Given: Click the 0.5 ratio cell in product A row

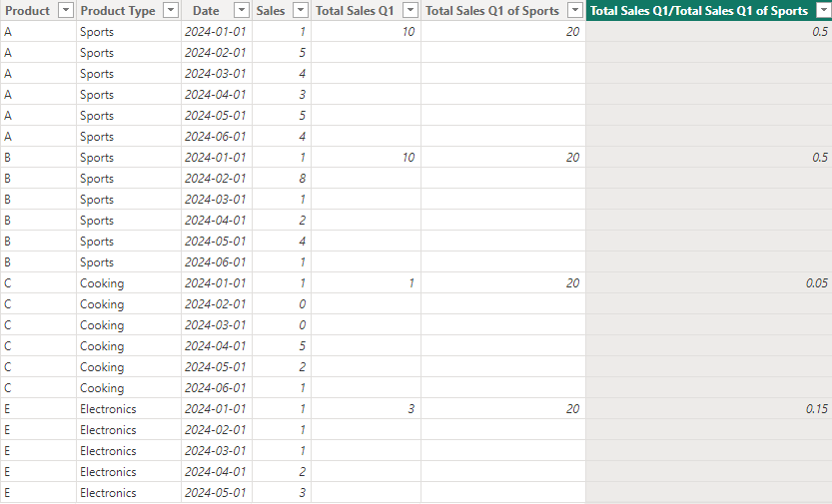Looking at the screenshot, I should click(709, 31).
